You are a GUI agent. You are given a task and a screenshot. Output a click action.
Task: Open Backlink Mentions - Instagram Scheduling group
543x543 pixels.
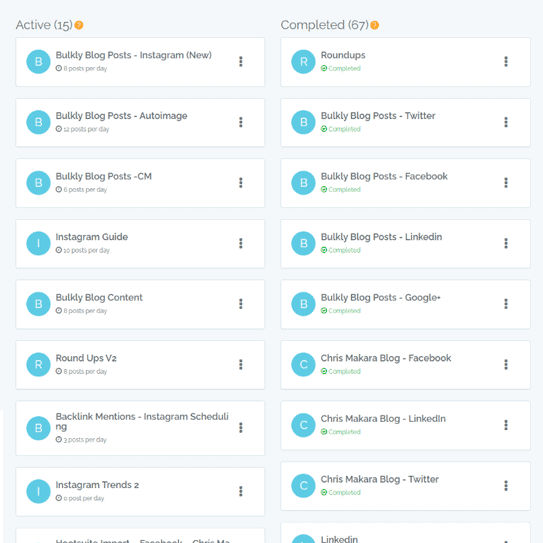[x=142, y=421]
